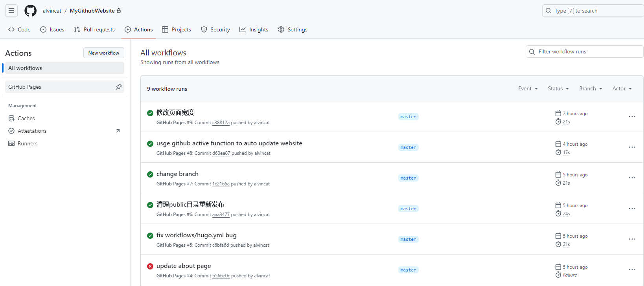The height and width of the screenshot is (286, 644).
Task: Click master branch label on run #6
Action: [x=408, y=209]
